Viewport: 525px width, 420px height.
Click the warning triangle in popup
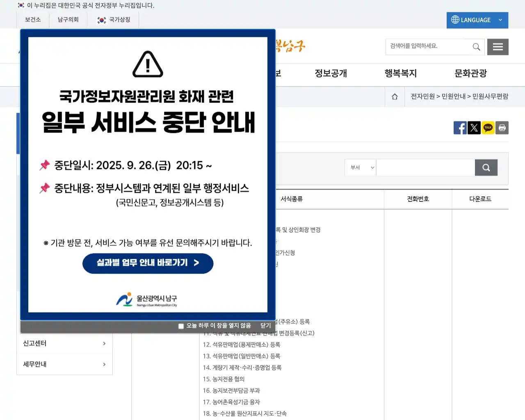tap(148, 64)
